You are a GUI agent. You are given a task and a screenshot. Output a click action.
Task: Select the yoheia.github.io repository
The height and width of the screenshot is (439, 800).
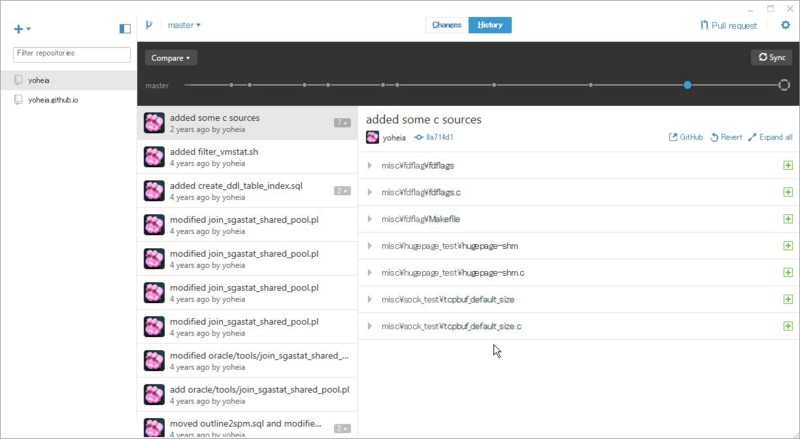69,100
